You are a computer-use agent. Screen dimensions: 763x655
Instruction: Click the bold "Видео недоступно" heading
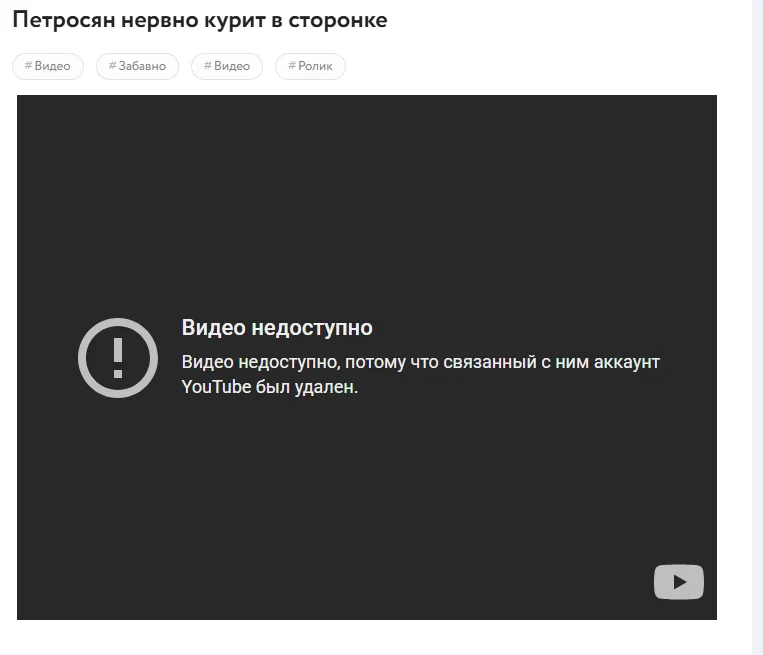point(277,328)
